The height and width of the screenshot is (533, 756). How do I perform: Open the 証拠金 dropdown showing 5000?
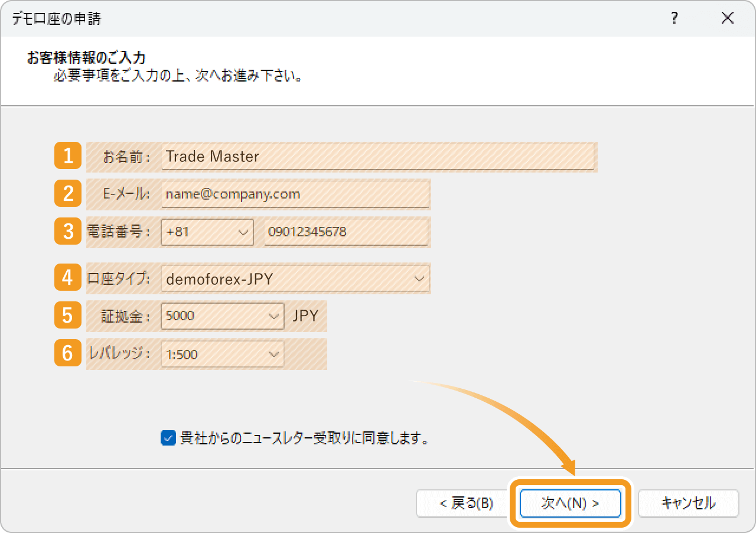[223, 316]
